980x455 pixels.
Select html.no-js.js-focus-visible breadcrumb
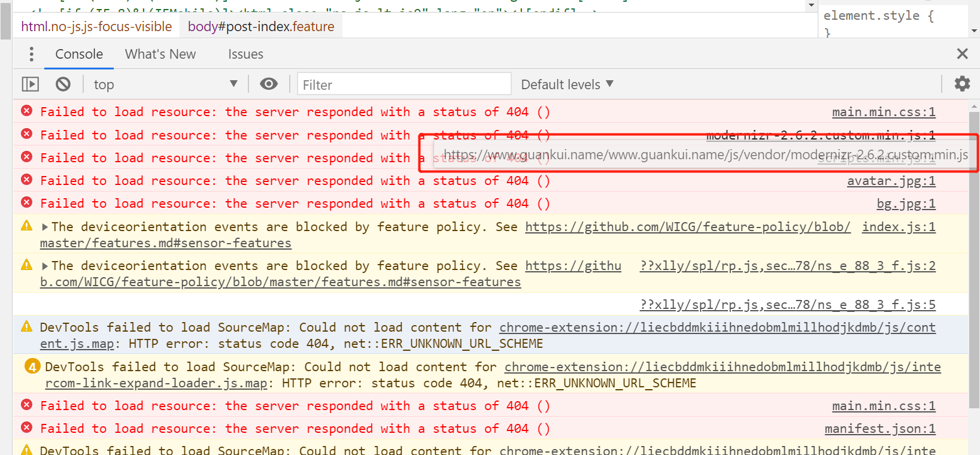pos(96,26)
